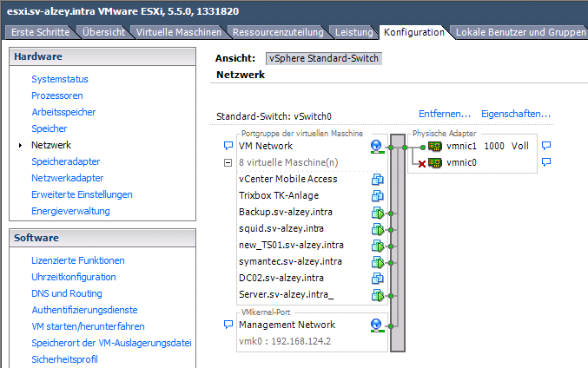
Task: Click the vmnic0 adapter name
Action: pyautogui.click(x=461, y=162)
